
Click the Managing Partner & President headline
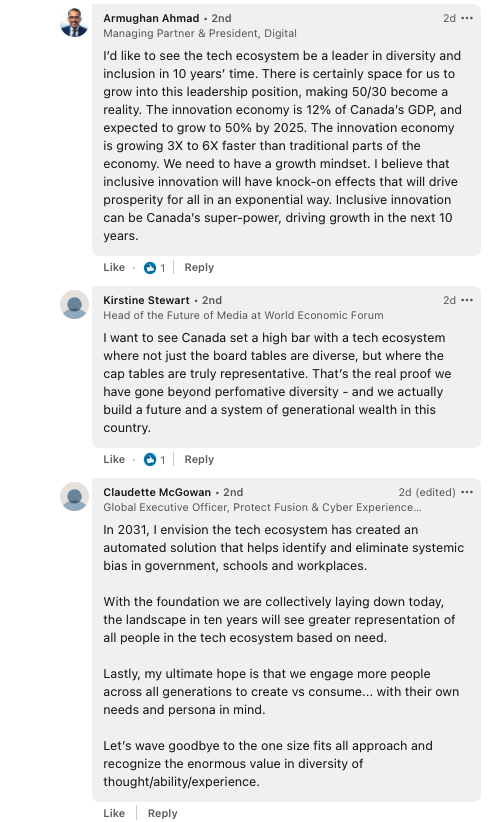pos(200,33)
